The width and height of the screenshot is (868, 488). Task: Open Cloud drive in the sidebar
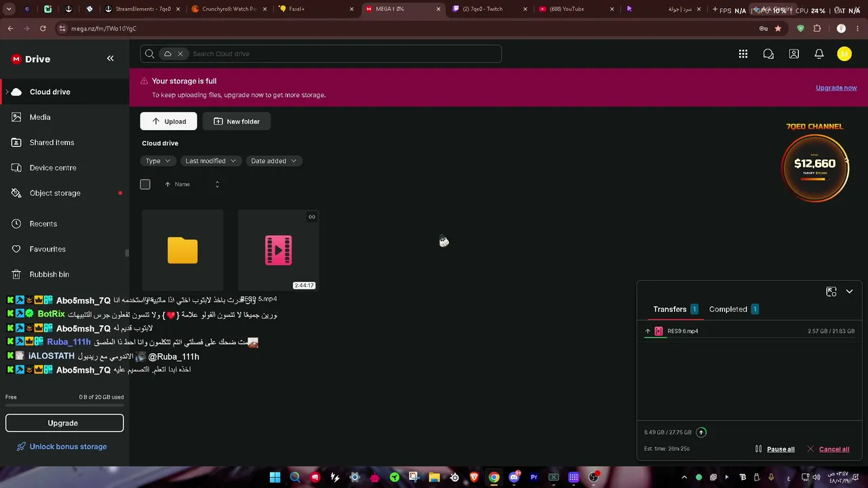(x=64, y=92)
